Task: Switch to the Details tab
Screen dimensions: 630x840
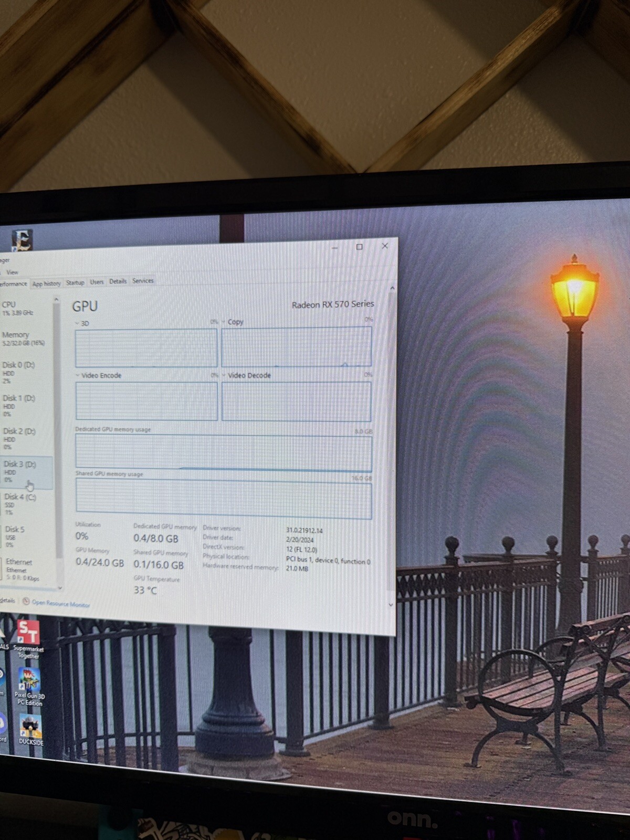Action: [x=118, y=281]
